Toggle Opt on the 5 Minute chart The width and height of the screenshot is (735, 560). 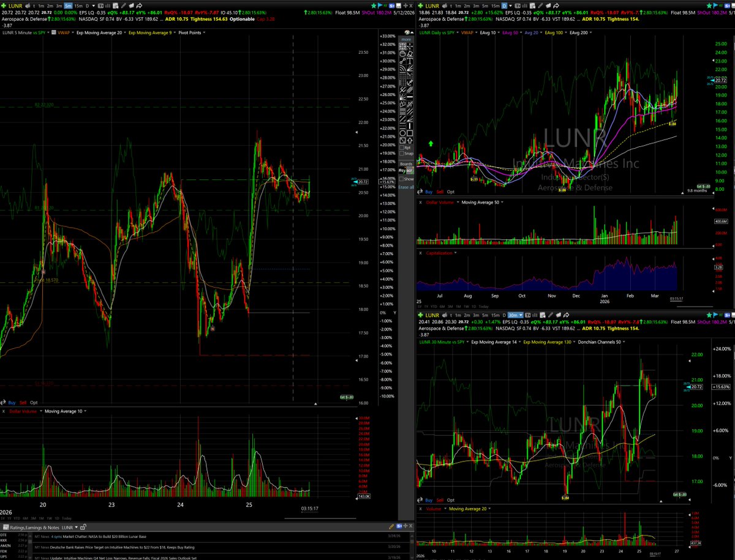coord(34,403)
